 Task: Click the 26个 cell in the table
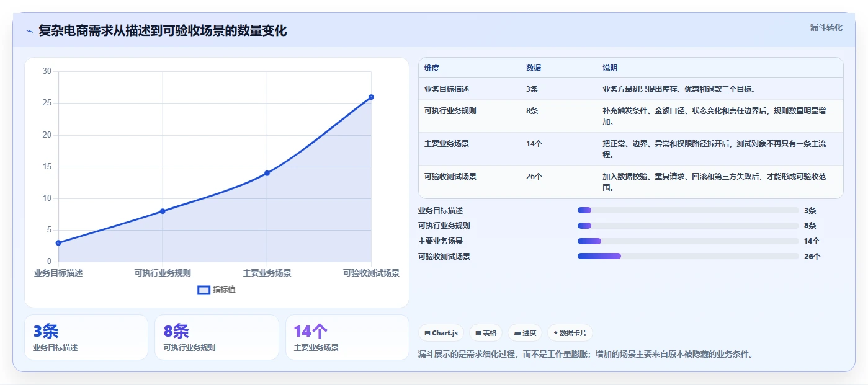coord(534,177)
